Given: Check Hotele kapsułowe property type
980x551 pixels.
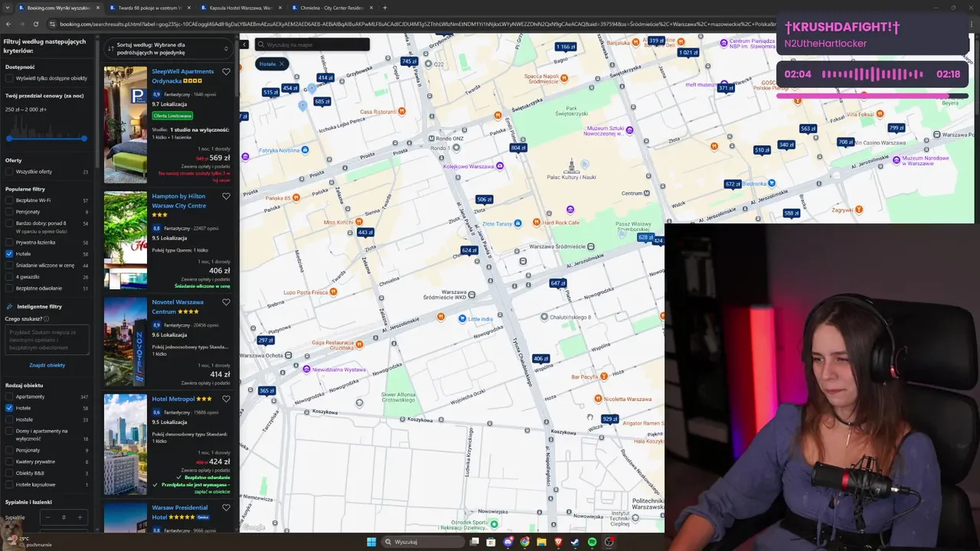Looking at the screenshot, I should (x=9, y=484).
